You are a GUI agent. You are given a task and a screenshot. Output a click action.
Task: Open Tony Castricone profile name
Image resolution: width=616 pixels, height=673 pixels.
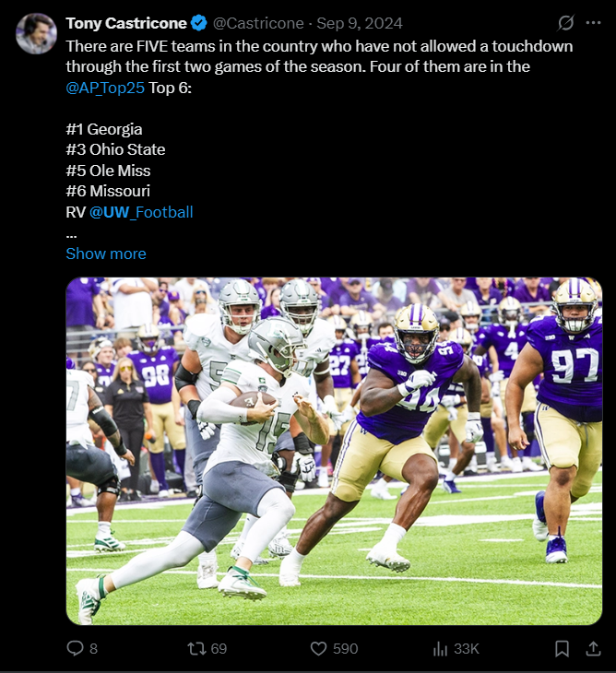pyautogui.click(x=126, y=23)
